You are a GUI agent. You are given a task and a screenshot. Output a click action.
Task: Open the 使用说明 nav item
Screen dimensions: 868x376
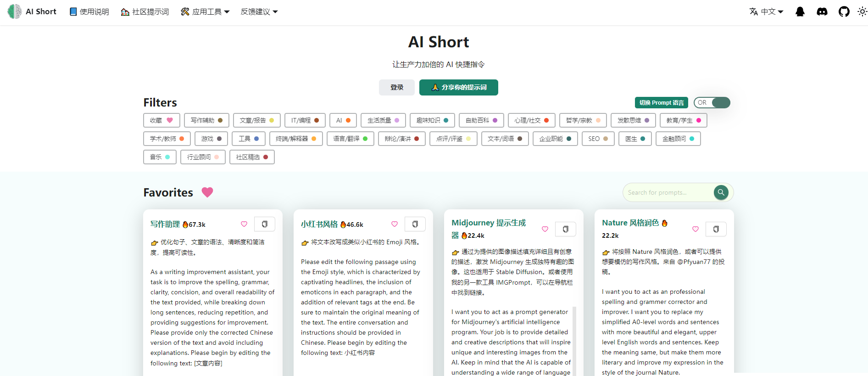89,11
